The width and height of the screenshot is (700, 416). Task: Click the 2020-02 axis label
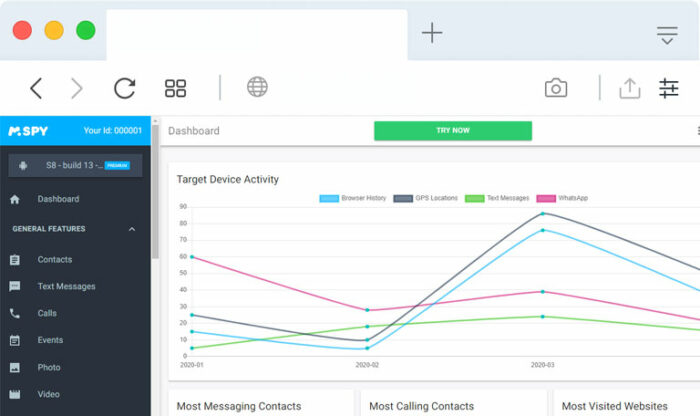click(367, 365)
